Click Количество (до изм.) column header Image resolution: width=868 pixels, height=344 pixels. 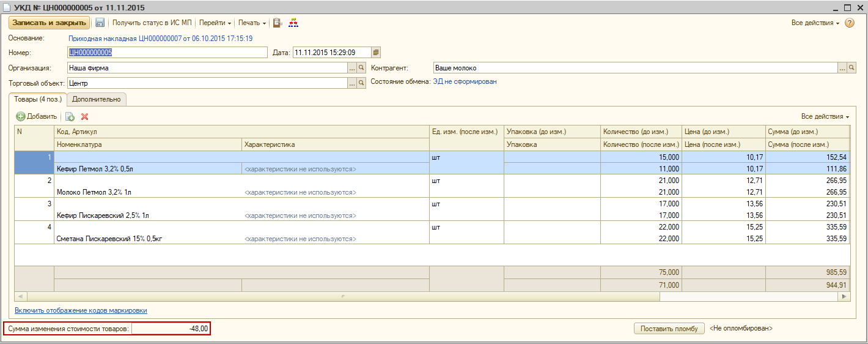point(641,132)
